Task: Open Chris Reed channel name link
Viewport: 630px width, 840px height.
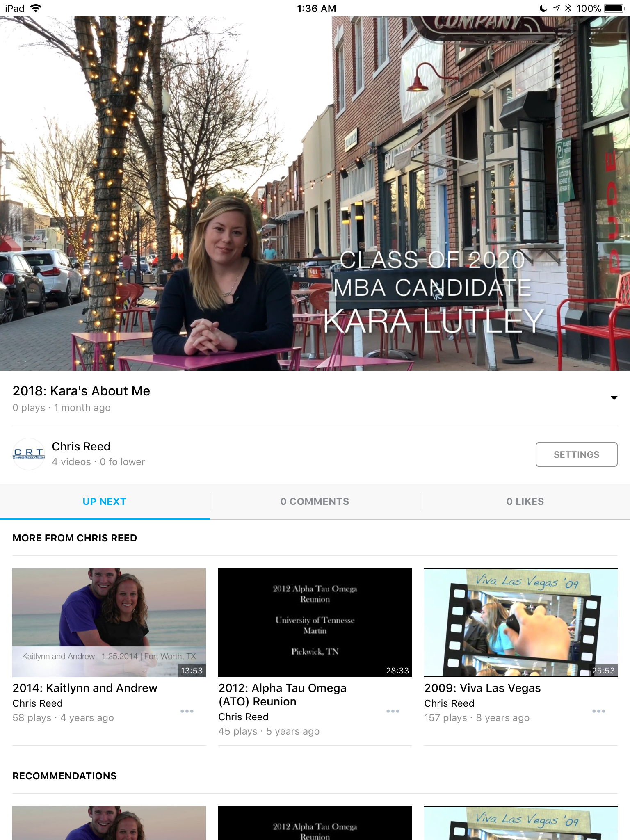Action: coord(81,446)
